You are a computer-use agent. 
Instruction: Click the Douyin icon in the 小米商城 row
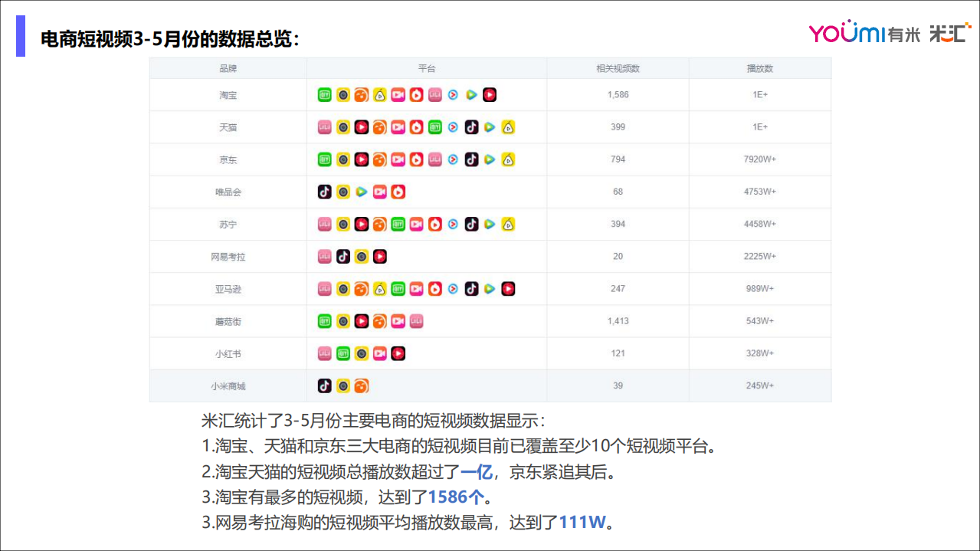point(323,385)
